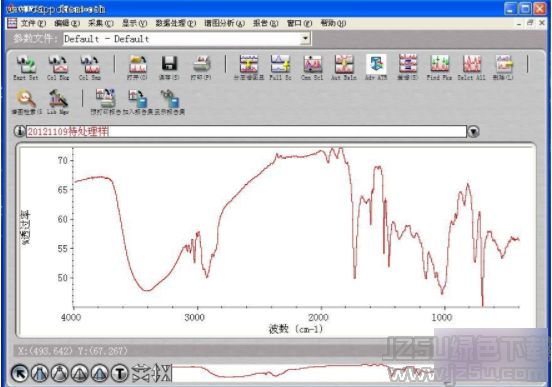Open the 显示(V) menu
Viewport: 552px width, 387px height.
click(134, 23)
